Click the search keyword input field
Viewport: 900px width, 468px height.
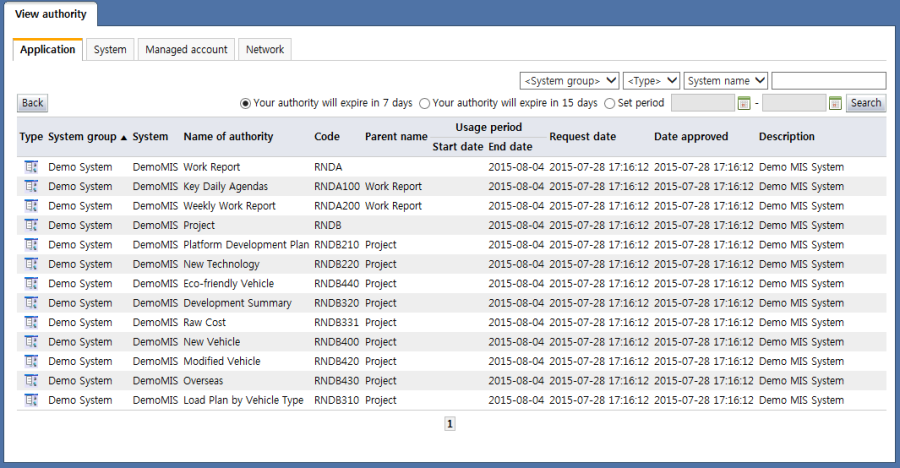point(829,81)
